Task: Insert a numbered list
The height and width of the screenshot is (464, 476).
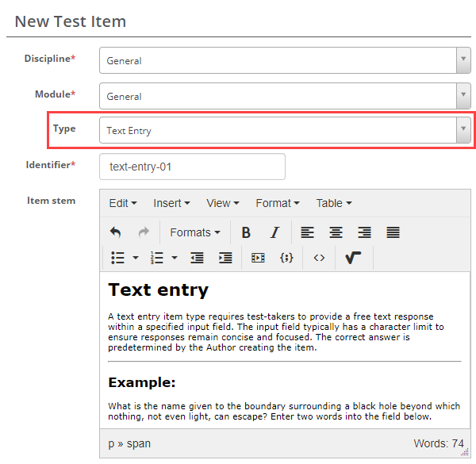Action: [157, 258]
